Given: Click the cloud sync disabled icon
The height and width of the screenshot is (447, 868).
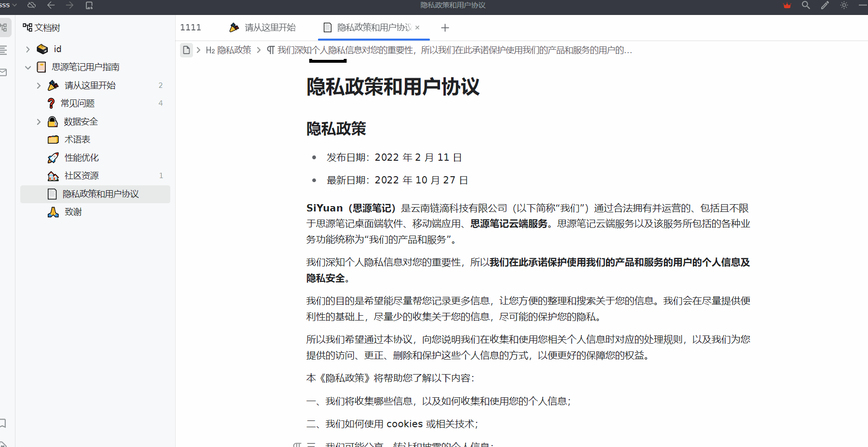Looking at the screenshot, I should (x=31, y=5).
